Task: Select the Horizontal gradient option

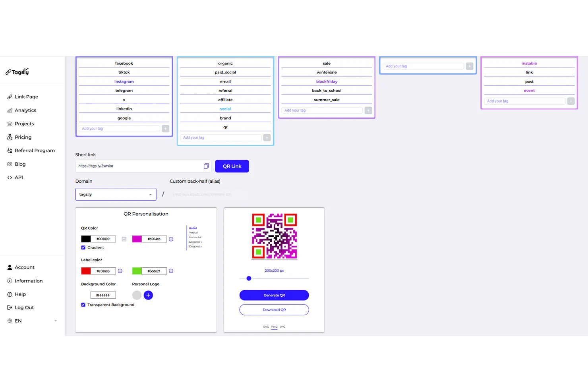Action: pyautogui.click(x=195, y=238)
